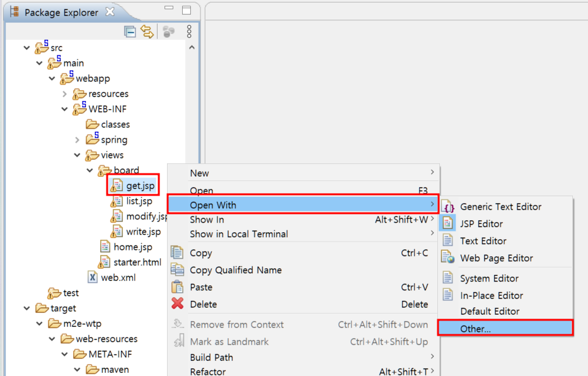Click the webapp folder icon

tap(67, 78)
